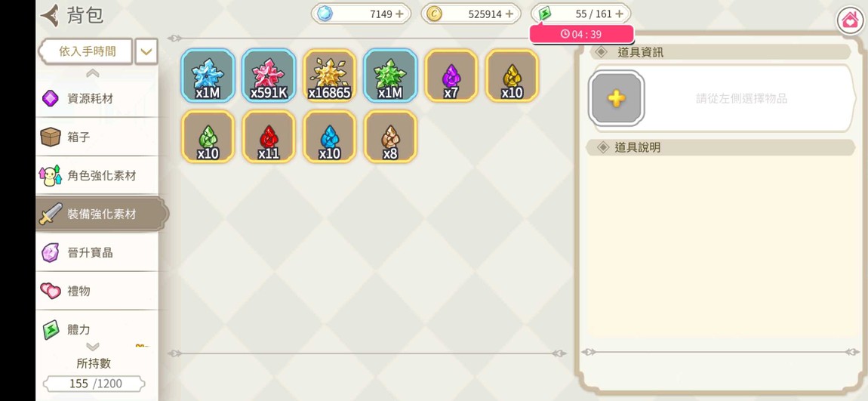
Task: Select the yellow droplet item x10
Action: (512, 76)
